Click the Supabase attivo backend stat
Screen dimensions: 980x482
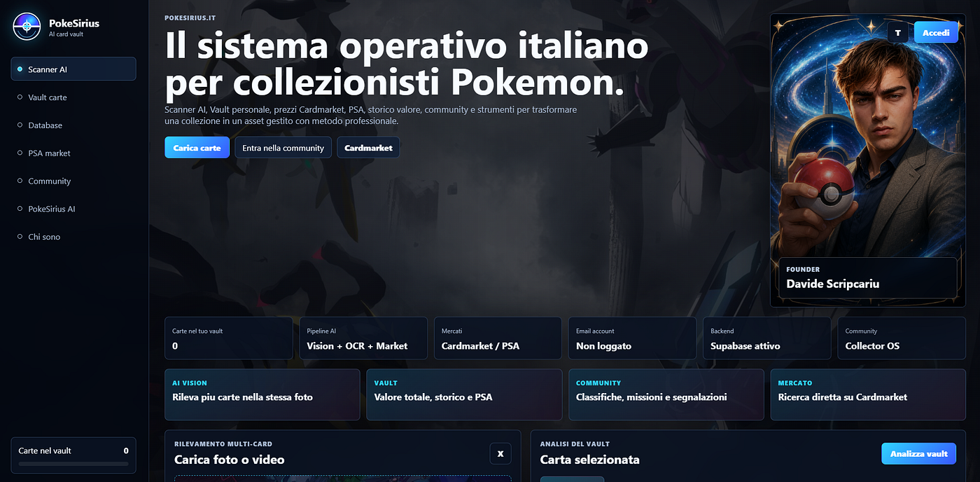766,338
